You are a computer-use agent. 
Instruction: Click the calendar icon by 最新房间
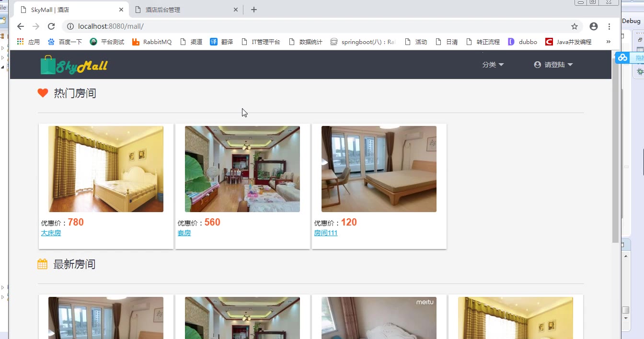[x=42, y=264]
